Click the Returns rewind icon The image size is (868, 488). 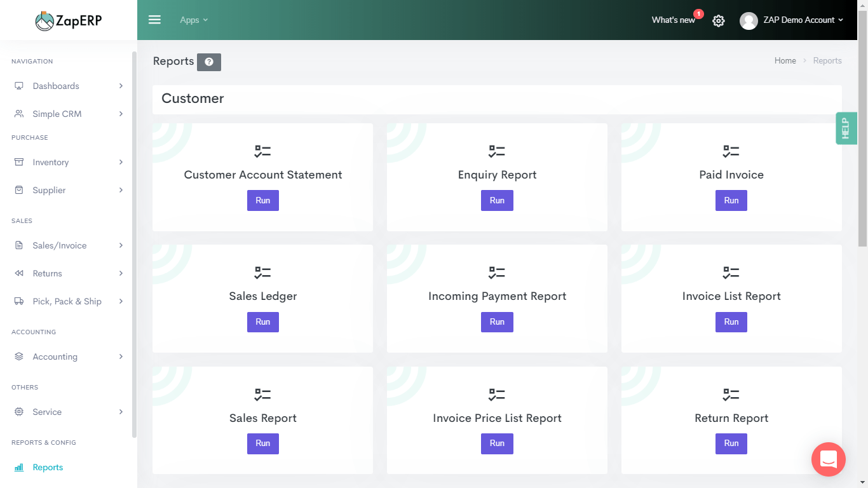[x=19, y=273]
